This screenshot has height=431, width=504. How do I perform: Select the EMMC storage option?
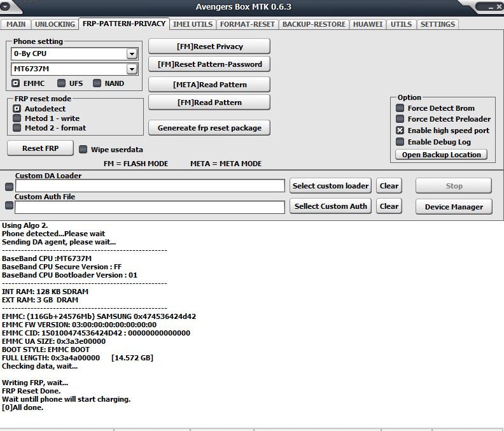tap(15, 83)
